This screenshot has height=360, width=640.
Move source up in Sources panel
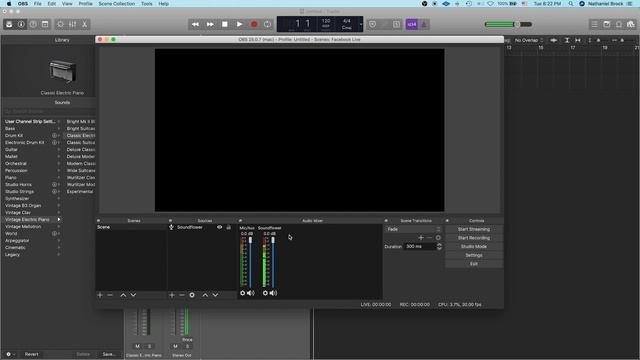205,295
